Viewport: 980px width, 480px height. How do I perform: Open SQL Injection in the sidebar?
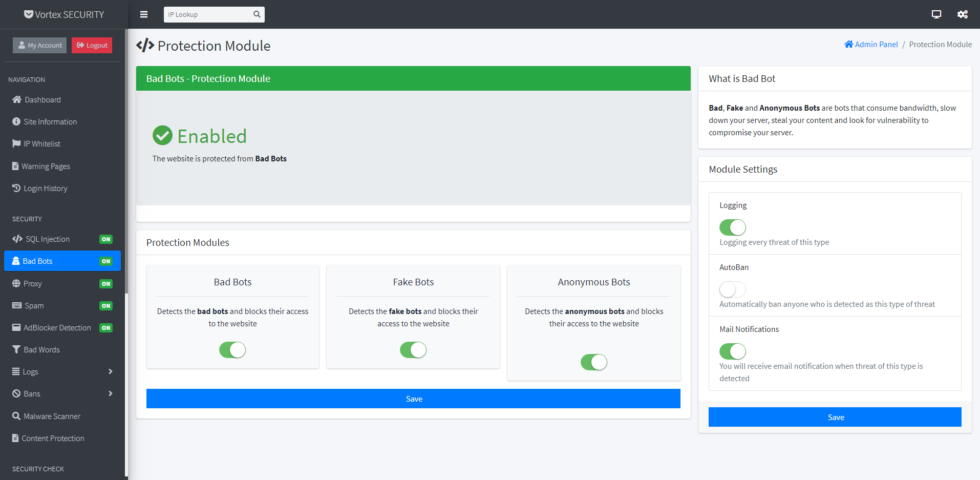[x=47, y=239]
